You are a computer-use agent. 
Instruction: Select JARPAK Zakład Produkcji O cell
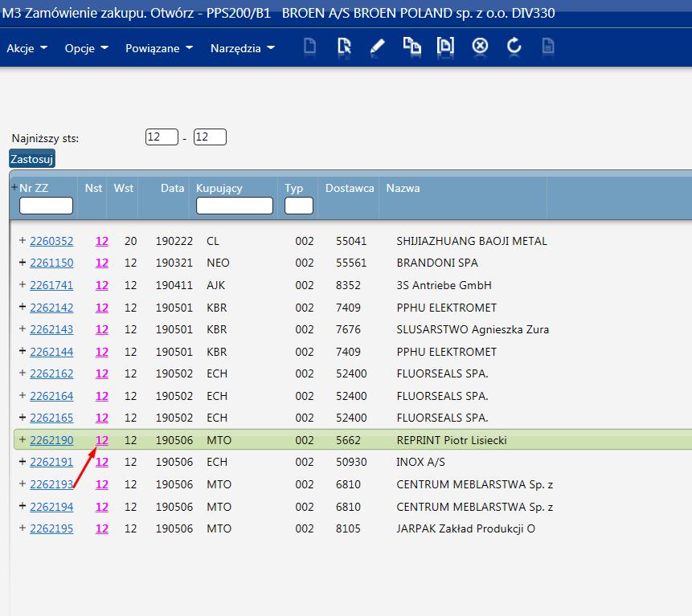point(465,528)
